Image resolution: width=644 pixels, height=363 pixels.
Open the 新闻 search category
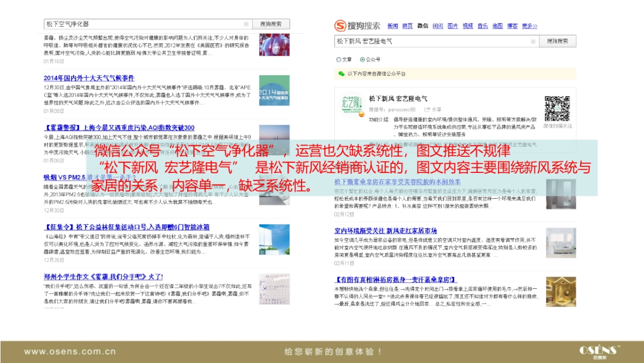(392, 26)
